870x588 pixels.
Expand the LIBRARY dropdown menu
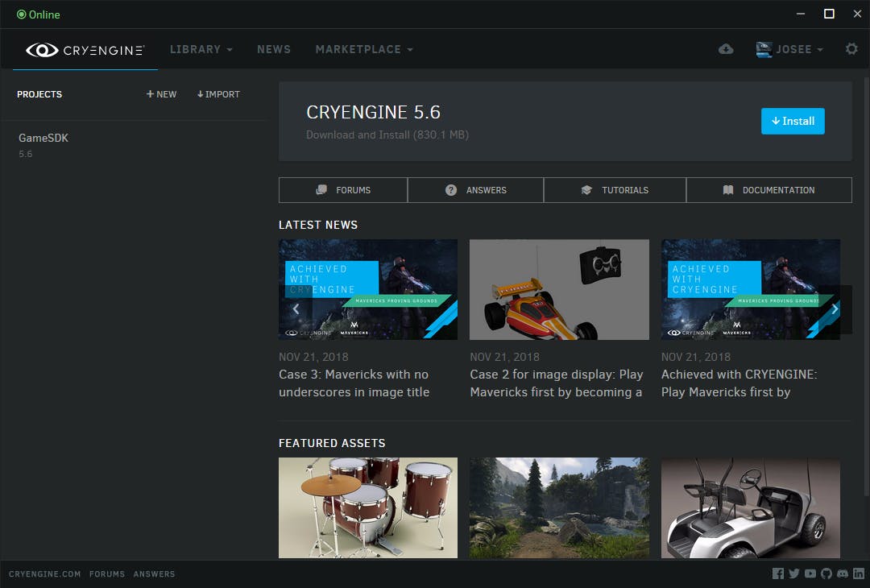coord(201,49)
